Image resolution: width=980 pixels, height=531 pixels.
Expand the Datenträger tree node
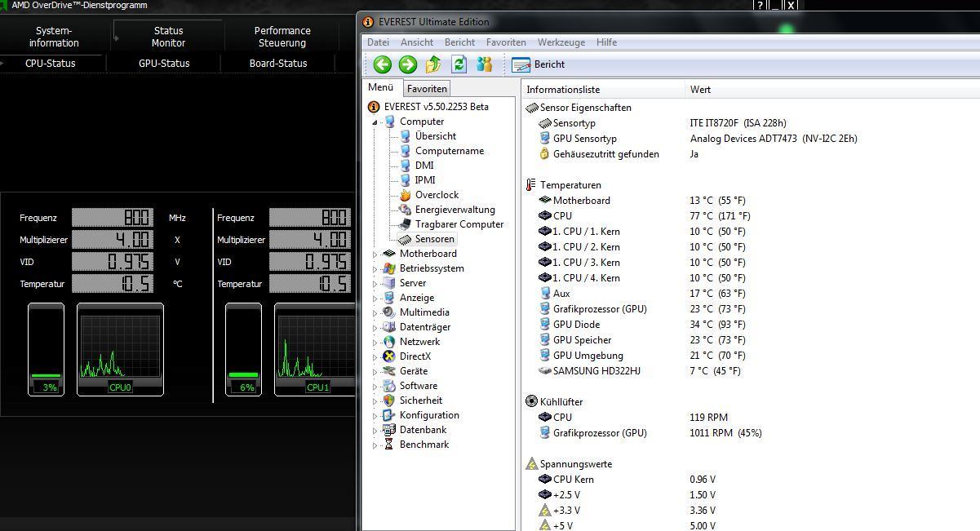pyautogui.click(x=375, y=328)
